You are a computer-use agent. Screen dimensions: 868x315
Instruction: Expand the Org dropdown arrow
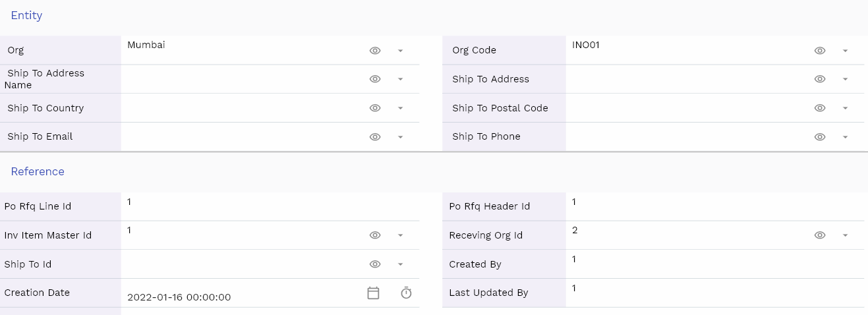pyautogui.click(x=400, y=51)
